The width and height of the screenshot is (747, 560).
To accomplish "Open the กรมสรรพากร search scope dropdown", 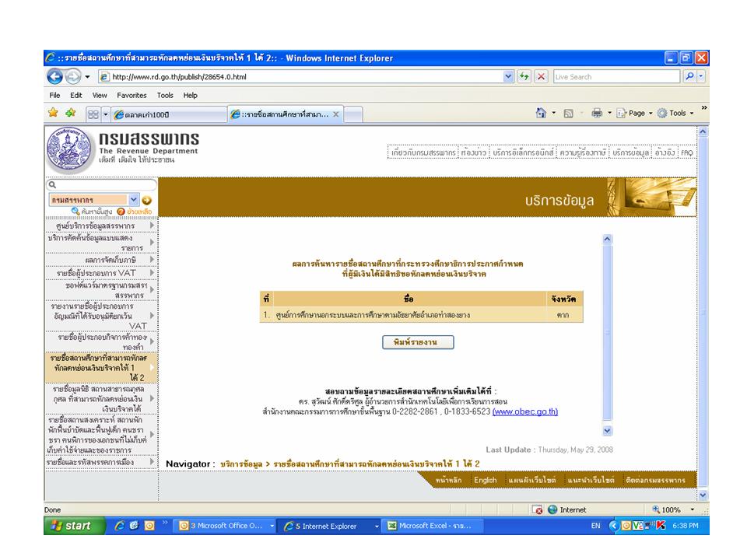I will [133, 200].
